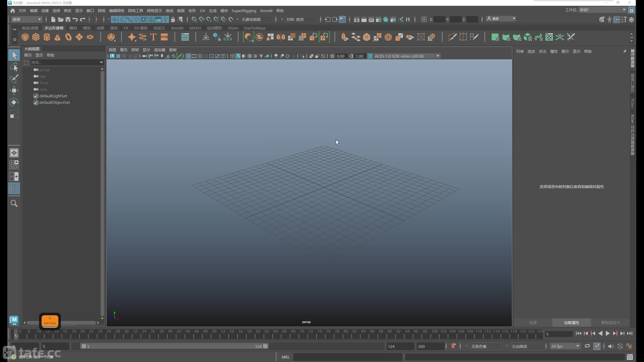The width and height of the screenshot is (644, 362).
Task: Click the SVG import shelf icon
Action: click(x=164, y=37)
